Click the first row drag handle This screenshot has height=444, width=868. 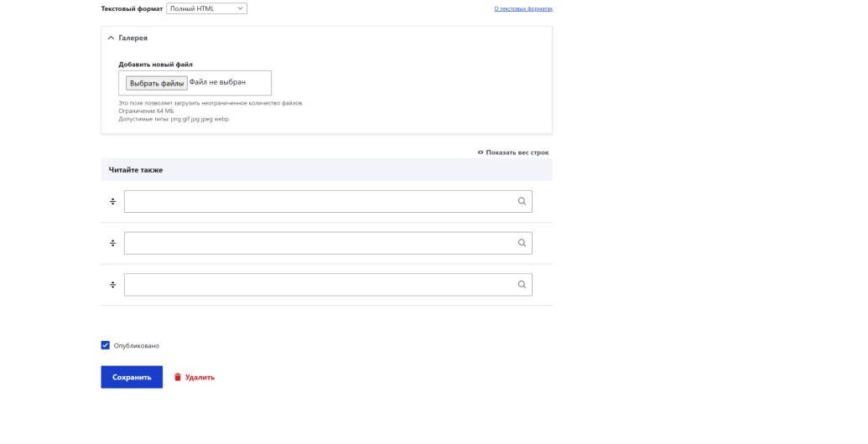pos(113,202)
